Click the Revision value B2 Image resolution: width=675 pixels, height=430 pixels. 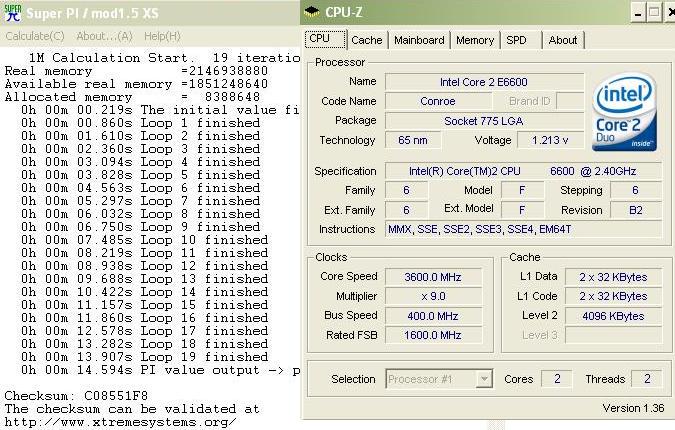pos(636,210)
